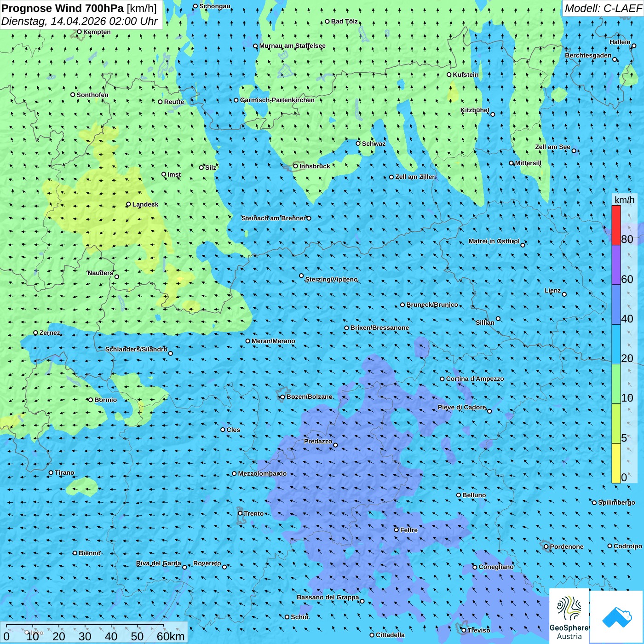Click the Tirano city label

(x=64, y=472)
